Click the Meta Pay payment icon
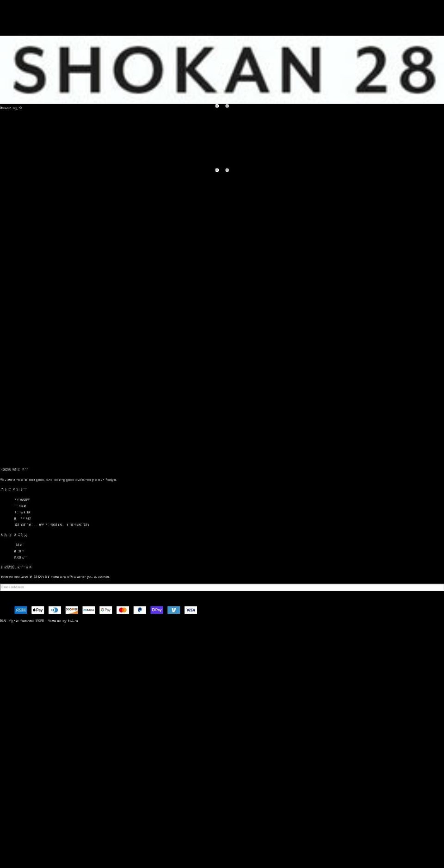 89,610
